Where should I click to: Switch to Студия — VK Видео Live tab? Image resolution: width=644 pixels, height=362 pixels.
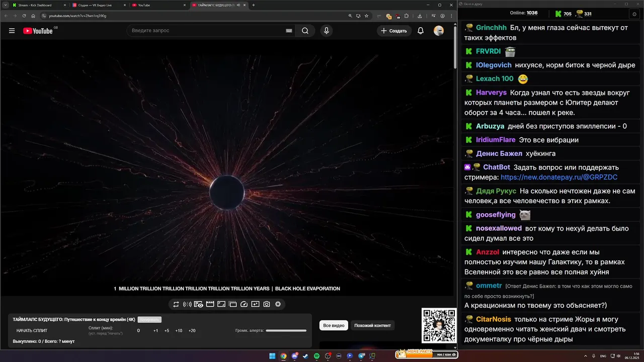99,5
